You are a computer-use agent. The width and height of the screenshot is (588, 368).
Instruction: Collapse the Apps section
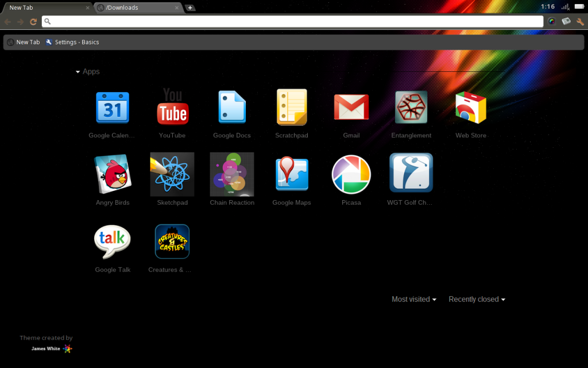click(x=87, y=71)
